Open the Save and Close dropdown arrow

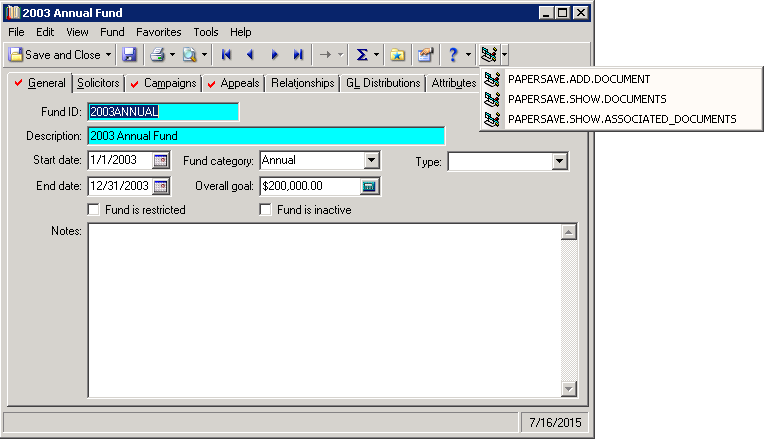coord(108,55)
